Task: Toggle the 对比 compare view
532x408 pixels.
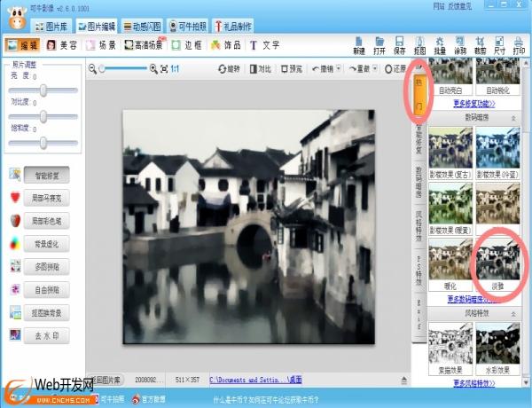Action: pos(260,68)
